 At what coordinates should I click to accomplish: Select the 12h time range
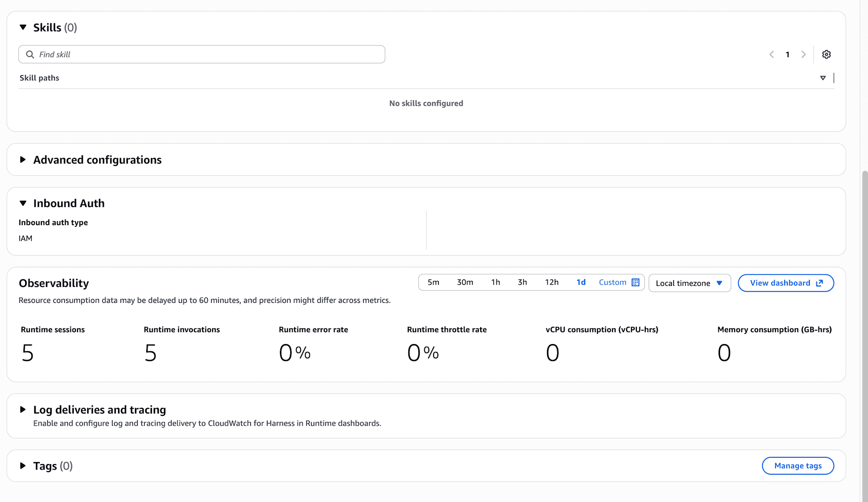coord(552,282)
